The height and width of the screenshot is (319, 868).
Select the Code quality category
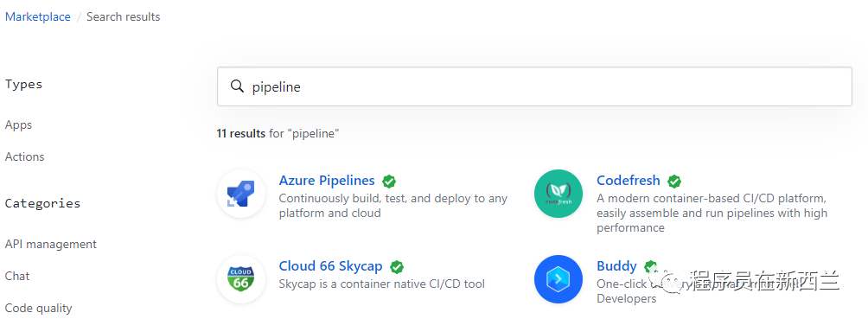click(38, 308)
